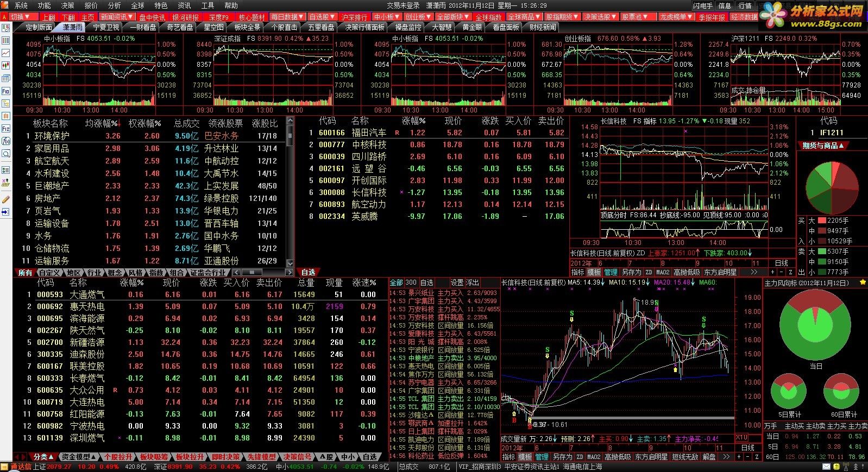Viewport: 868px width, 472px height.
Task: Expand the 股指期货 dropdown
Action: 562,17
